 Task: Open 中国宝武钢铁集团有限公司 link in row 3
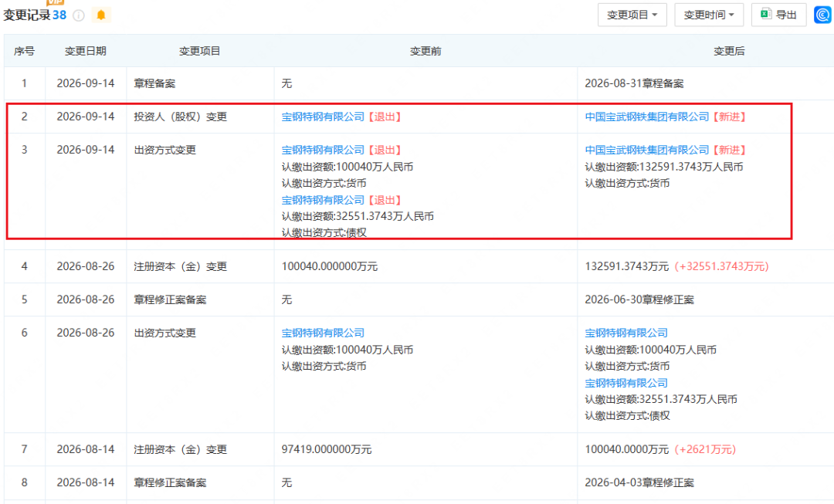[x=647, y=150]
